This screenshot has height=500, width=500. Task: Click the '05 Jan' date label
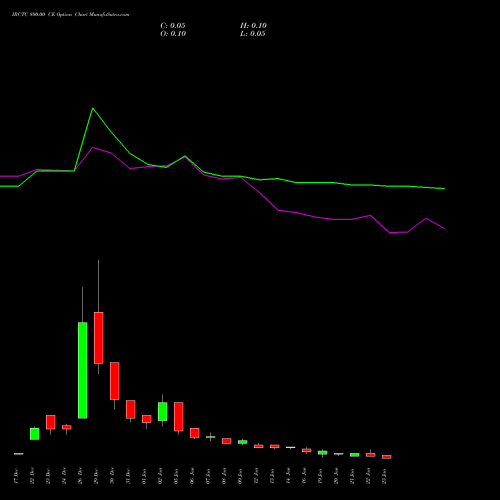coord(177,476)
